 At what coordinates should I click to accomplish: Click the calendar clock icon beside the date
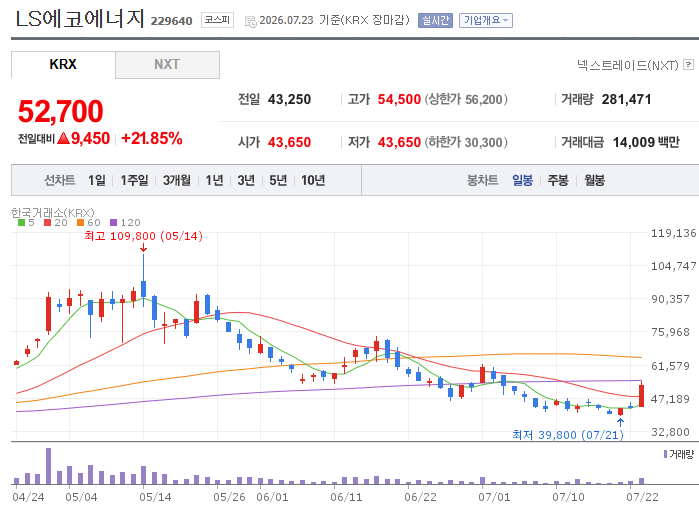251,21
